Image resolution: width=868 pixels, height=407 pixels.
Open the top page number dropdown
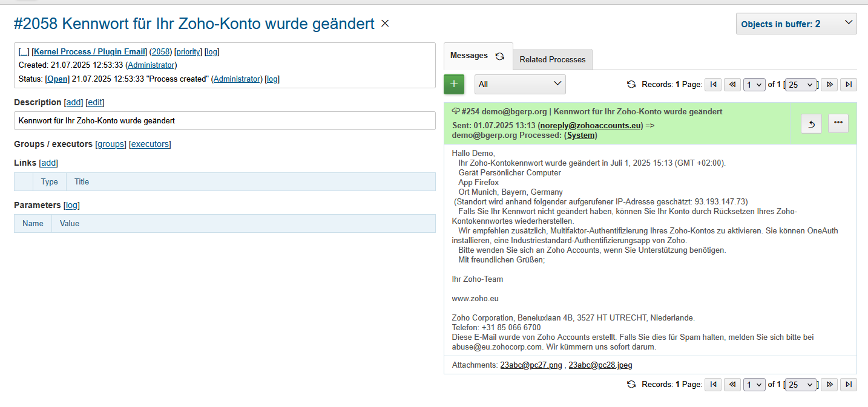754,85
